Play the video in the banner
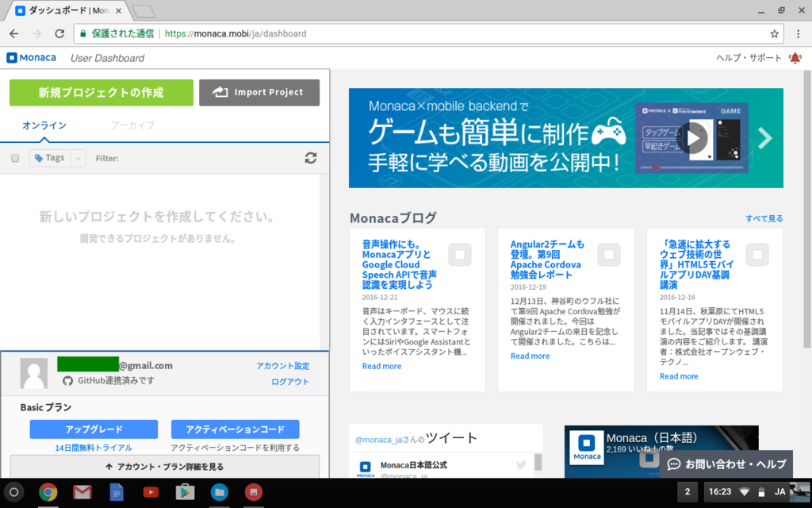Viewport: 812px width, 508px height. (x=692, y=138)
